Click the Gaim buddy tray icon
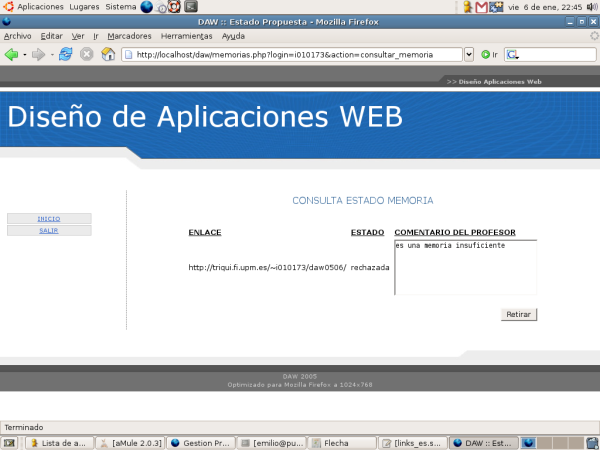 coord(467,7)
